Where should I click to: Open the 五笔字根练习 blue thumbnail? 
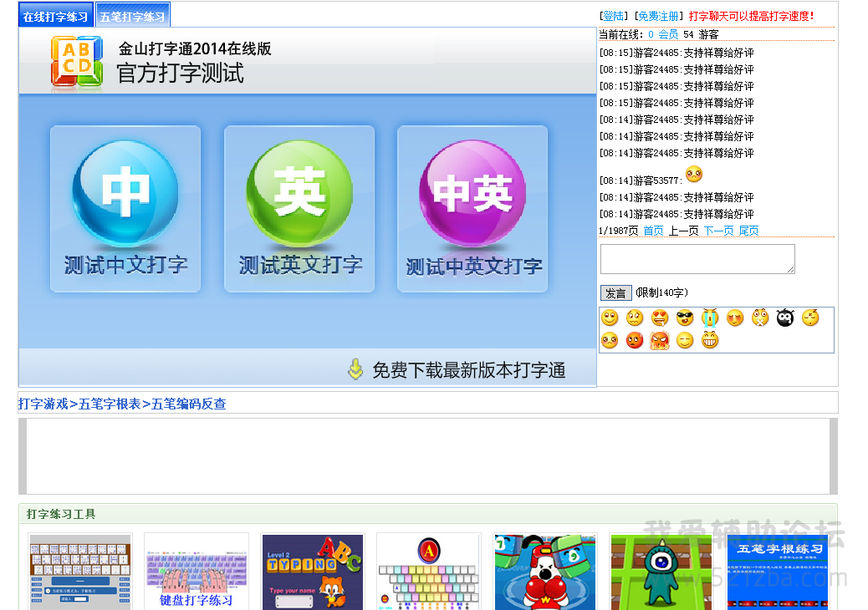pyautogui.click(x=777, y=572)
